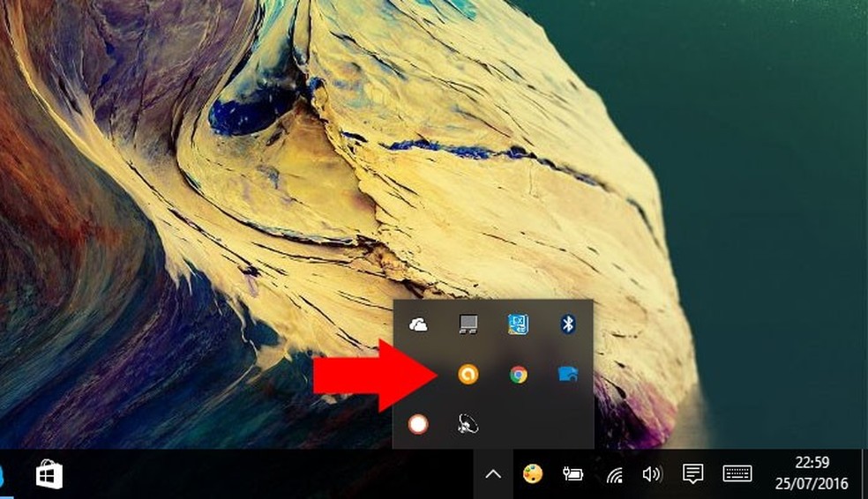
Task: Open the Google Chrome tray icon
Action: (x=518, y=375)
